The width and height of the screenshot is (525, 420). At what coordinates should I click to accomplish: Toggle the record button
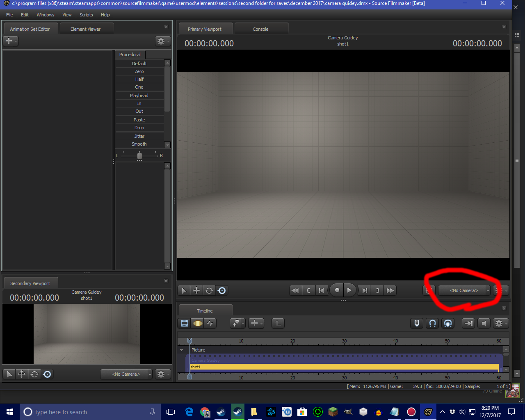[x=337, y=290]
